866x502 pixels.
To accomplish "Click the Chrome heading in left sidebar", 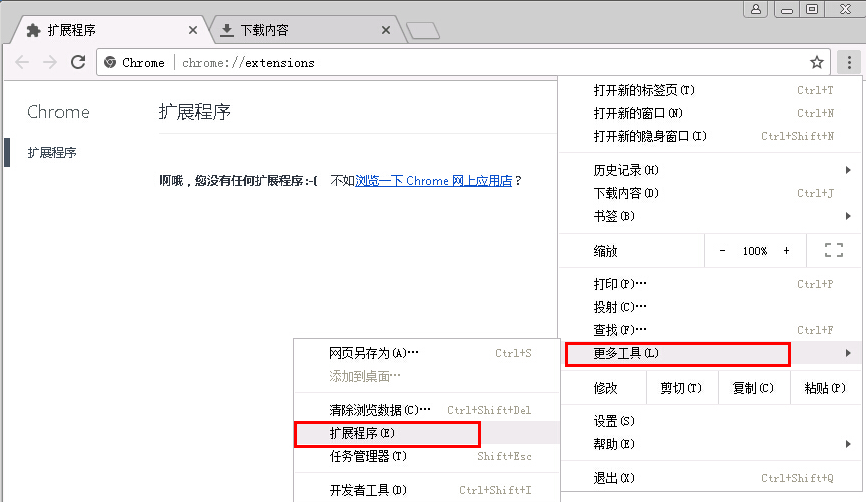I will [58, 112].
